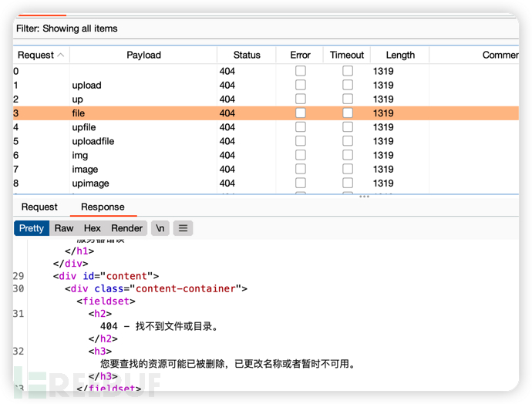Click the opening fieldset tag line

[x=106, y=301]
